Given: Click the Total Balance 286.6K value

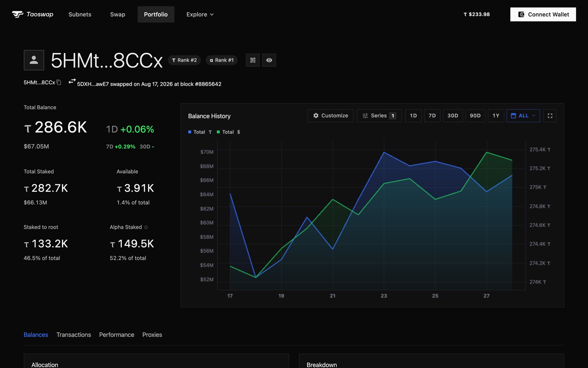Looking at the screenshot, I should point(56,128).
